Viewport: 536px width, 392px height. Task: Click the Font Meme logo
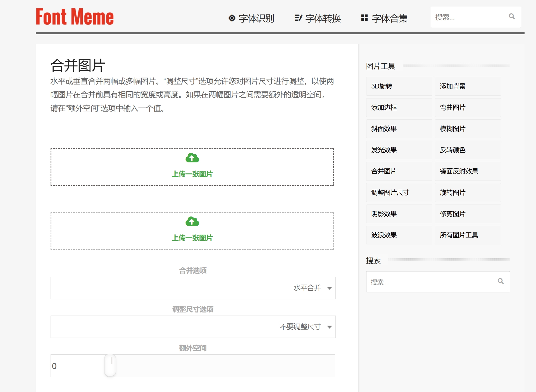click(x=75, y=17)
